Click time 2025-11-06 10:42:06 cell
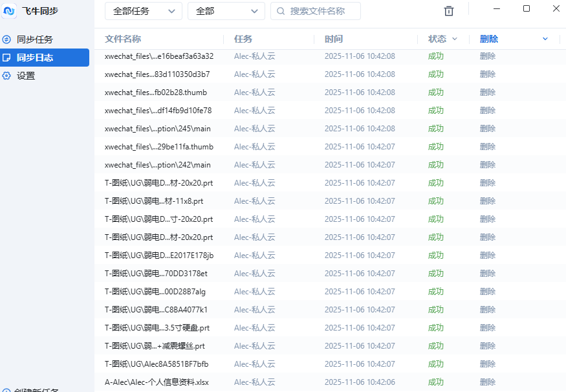This screenshot has width=566, height=392. pos(360,382)
